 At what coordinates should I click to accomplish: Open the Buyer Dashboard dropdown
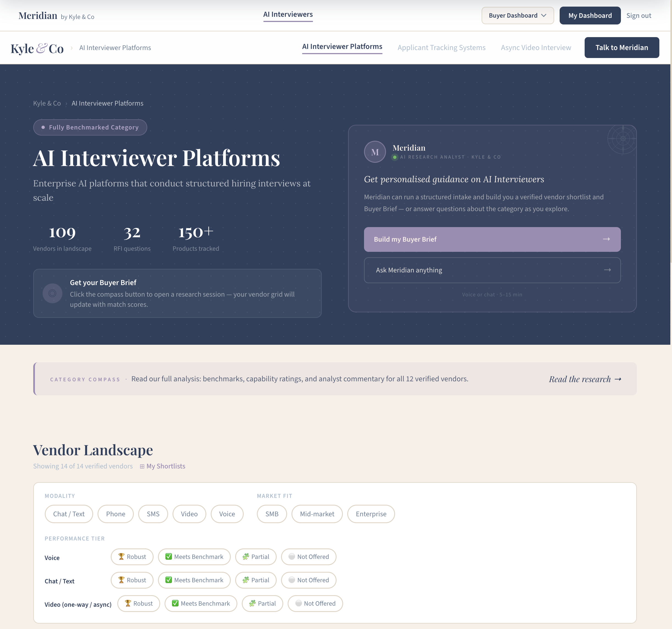518,16
